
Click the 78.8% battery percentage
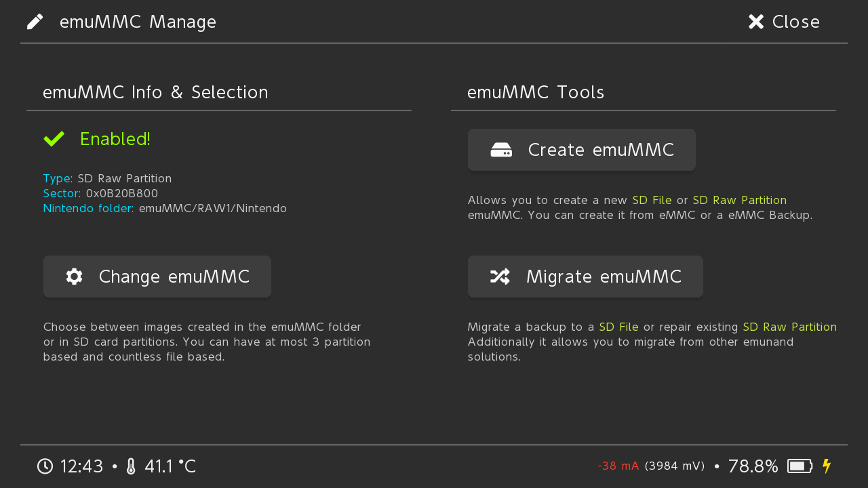[x=753, y=466]
